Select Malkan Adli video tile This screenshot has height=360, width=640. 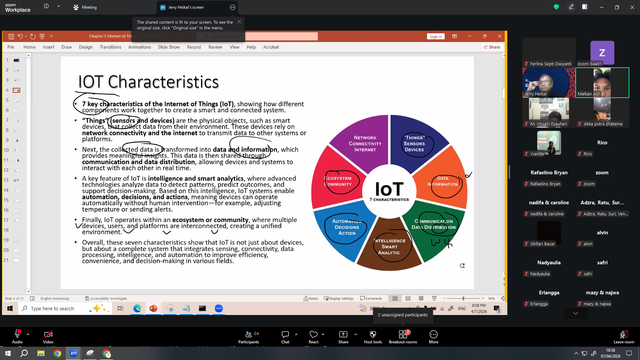coord(602,82)
